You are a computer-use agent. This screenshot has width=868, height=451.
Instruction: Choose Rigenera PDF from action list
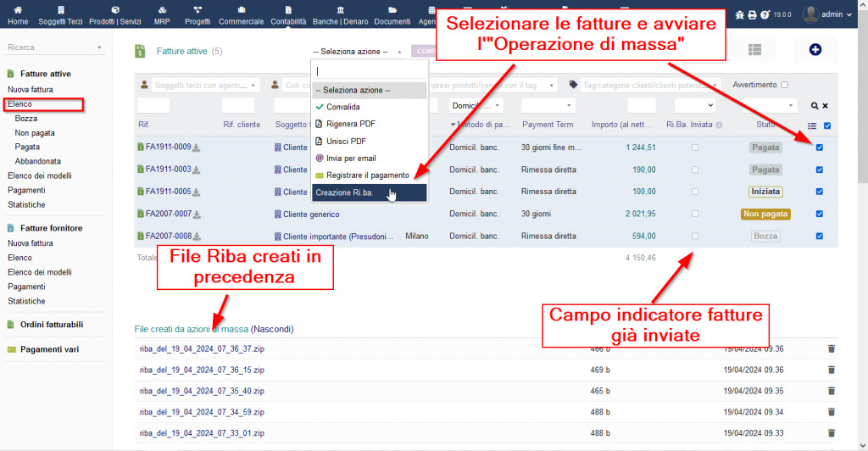(x=370, y=124)
